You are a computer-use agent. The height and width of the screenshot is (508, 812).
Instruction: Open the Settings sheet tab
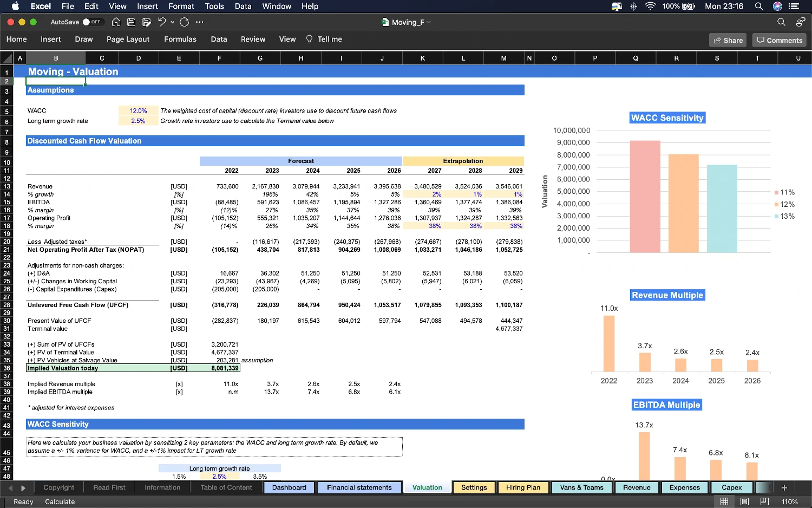pyautogui.click(x=474, y=487)
